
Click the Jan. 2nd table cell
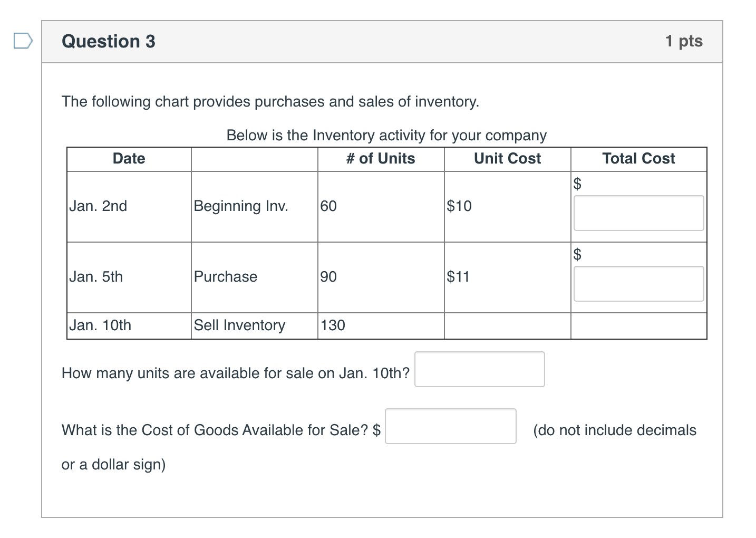tap(99, 206)
